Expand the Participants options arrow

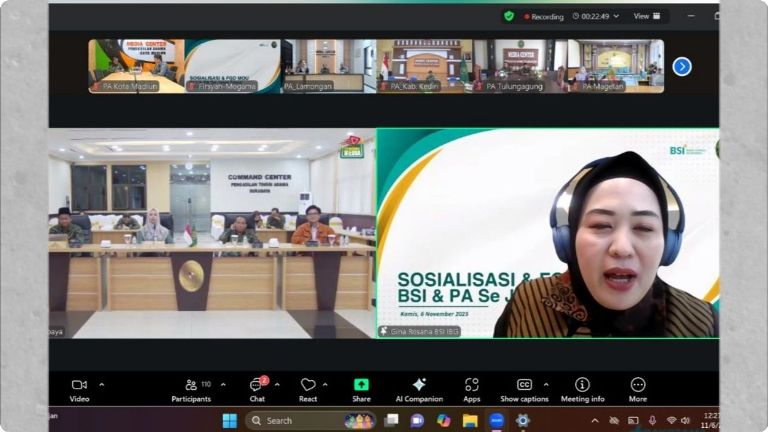(x=223, y=384)
